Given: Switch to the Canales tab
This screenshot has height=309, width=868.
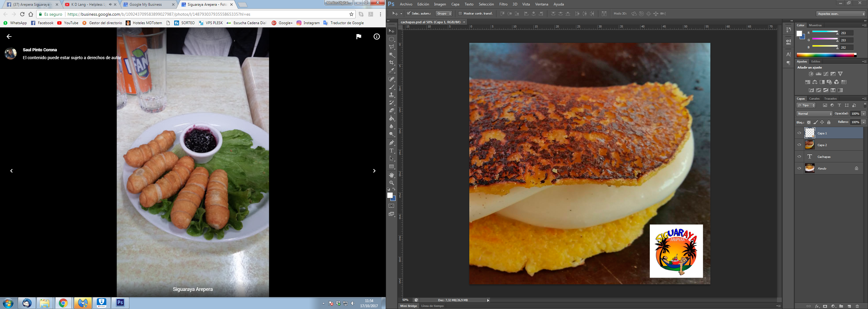Looking at the screenshot, I should tap(814, 98).
